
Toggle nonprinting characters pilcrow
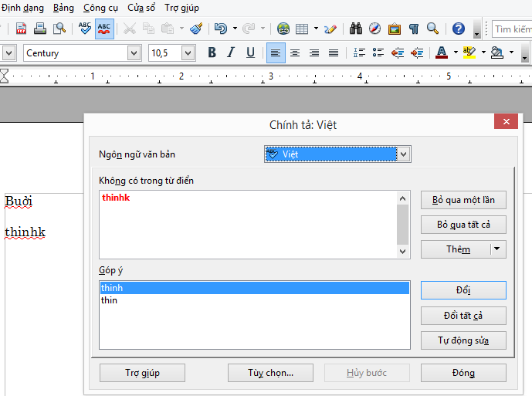(414, 29)
